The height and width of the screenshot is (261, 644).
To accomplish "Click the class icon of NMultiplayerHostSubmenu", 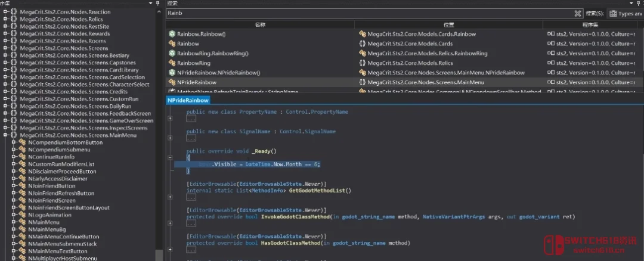I will pyautogui.click(x=22, y=258).
